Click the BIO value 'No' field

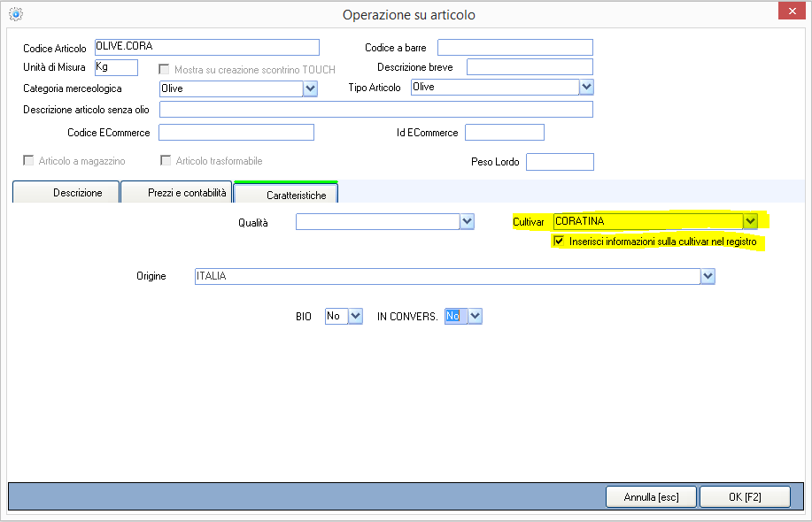point(336,316)
